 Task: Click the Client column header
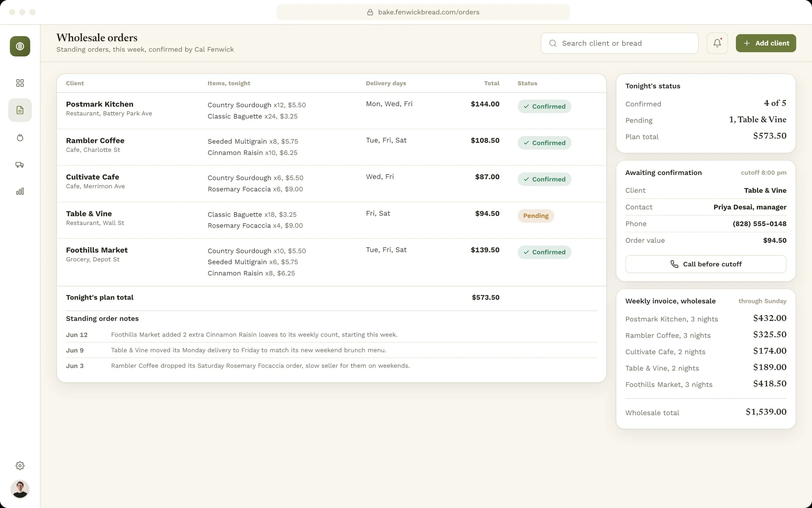coord(75,83)
